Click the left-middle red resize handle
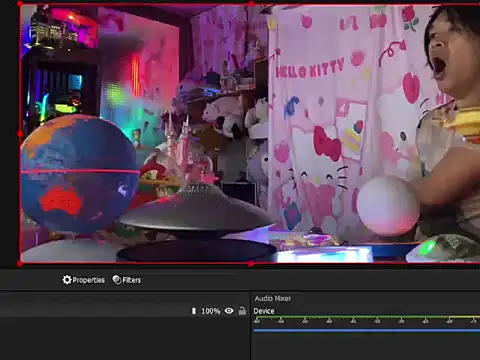The image size is (480, 360). [x=20, y=134]
